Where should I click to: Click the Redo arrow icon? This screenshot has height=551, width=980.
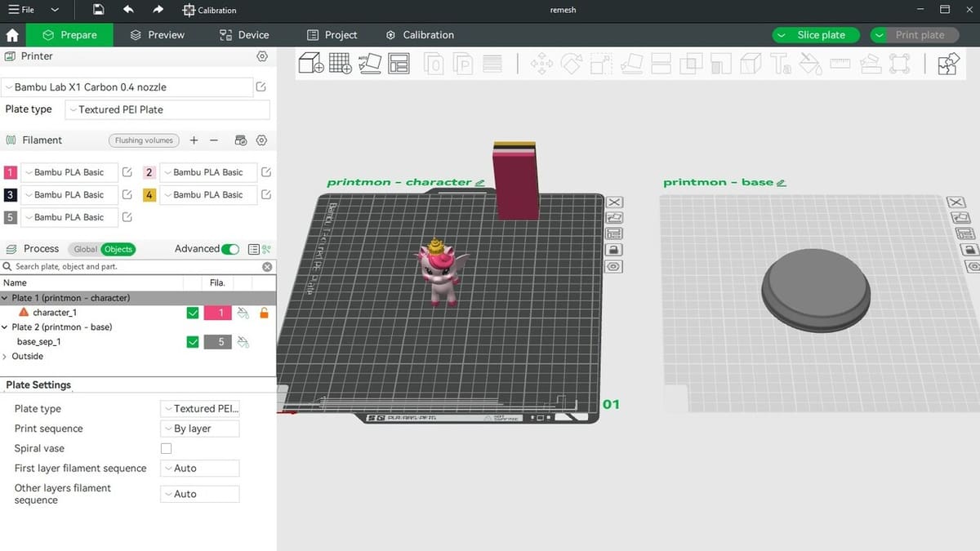[x=158, y=10]
